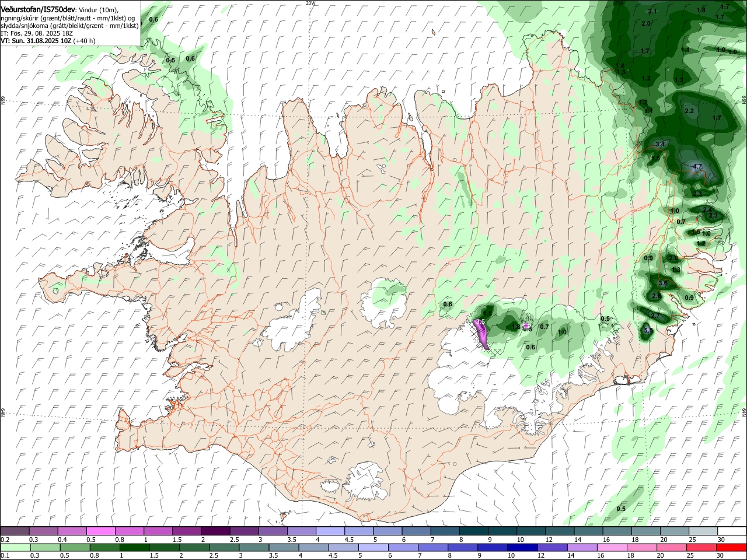This screenshot has width=747, height=560.
Task: Select rain legend swatch between 1 and 1.5
Action: (135, 548)
